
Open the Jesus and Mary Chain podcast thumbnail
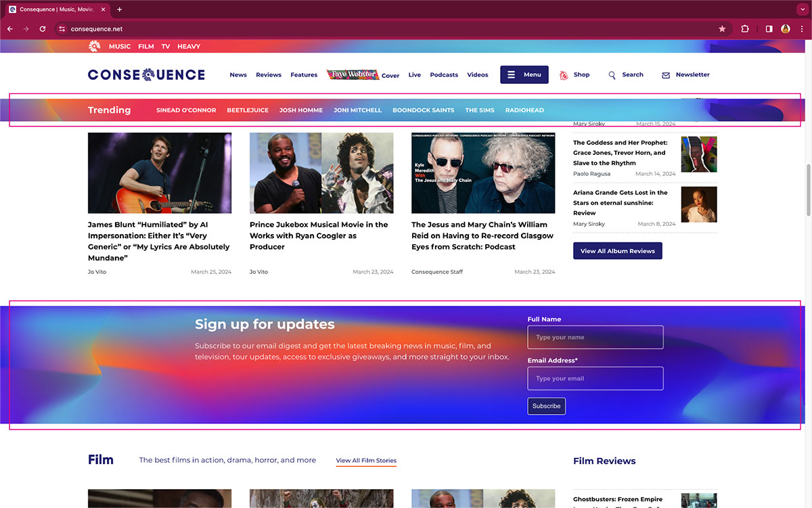point(483,173)
